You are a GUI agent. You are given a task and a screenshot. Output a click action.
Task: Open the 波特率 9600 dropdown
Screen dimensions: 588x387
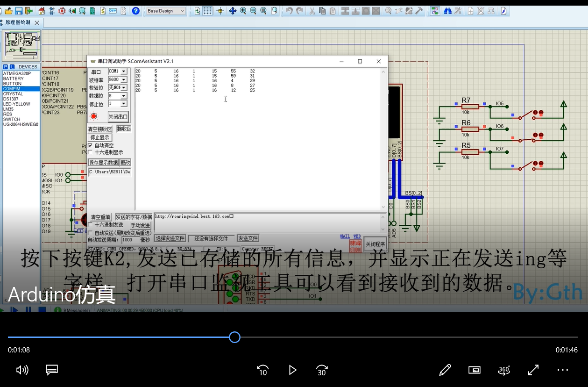(124, 80)
